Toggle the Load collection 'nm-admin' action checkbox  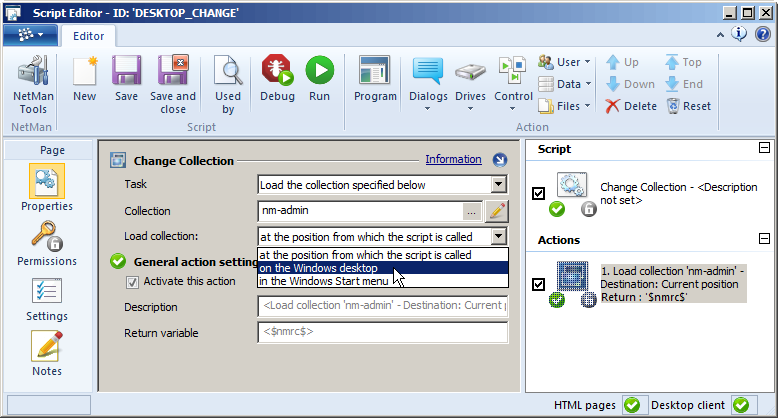tap(538, 284)
